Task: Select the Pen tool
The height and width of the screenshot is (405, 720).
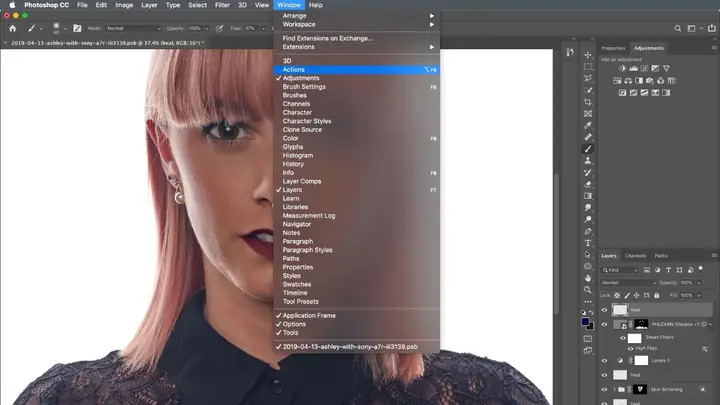Action: click(x=588, y=231)
